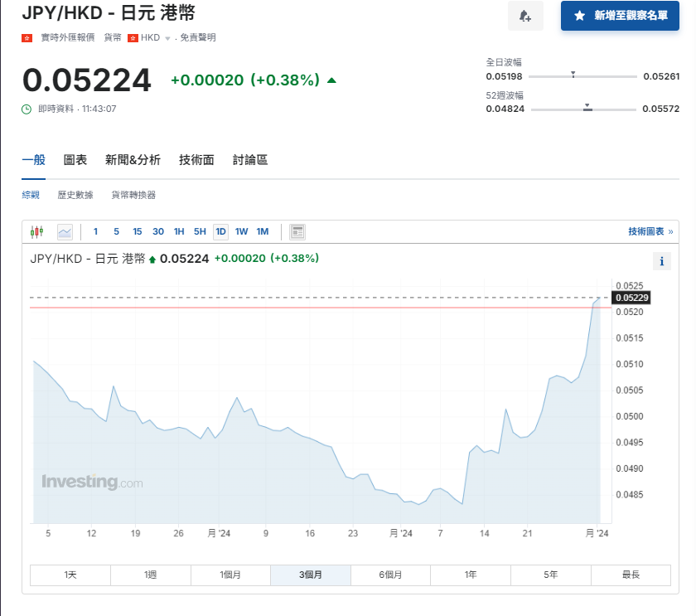The image size is (696, 616).
Task: Click 新增至觀察名單 watchlist button
Action: pyautogui.click(x=620, y=16)
